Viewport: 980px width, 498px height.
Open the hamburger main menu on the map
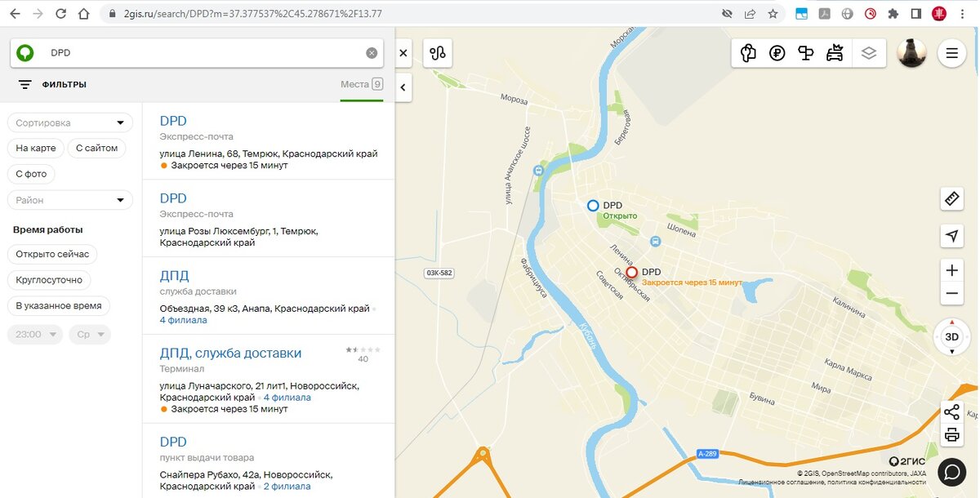point(951,53)
